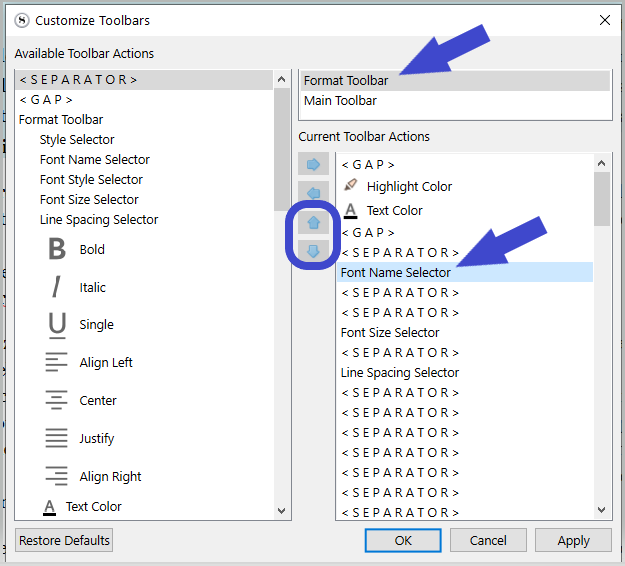Select the Bold icon in available actions
The image size is (625, 566).
(x=57, y=249)
